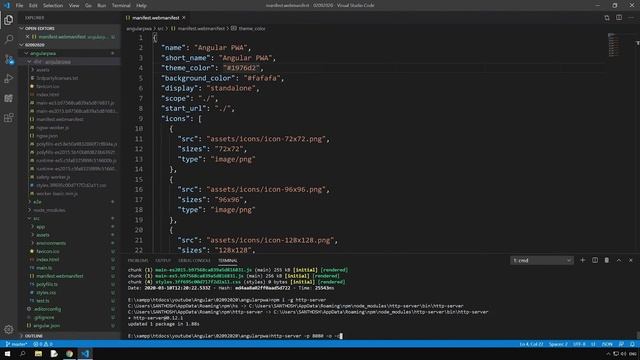Open the File menu

point(19,5)
